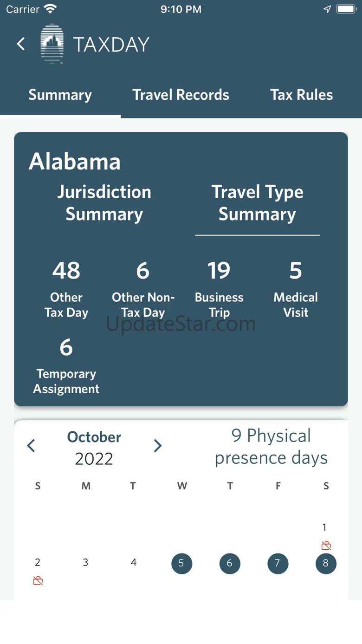Go to previous month with left chevron

click(31, 446)
